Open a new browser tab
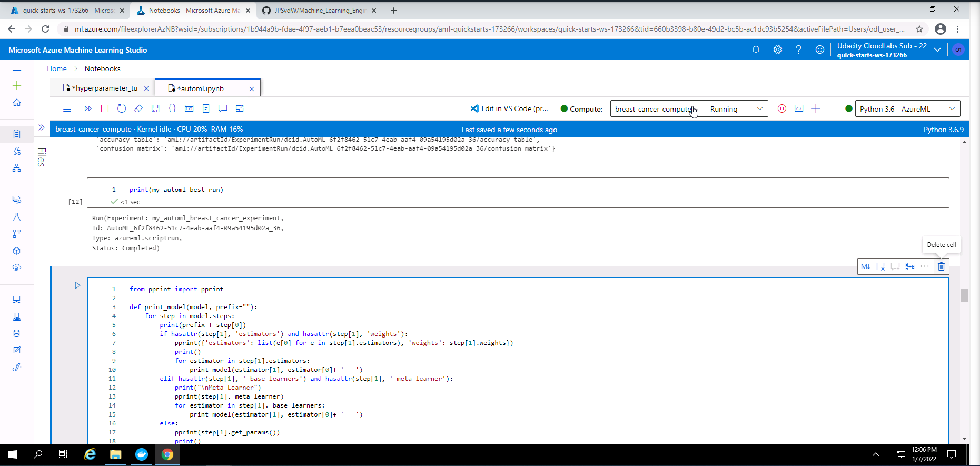The width and height of the screenshot is (980, 466). click(393, 11)
